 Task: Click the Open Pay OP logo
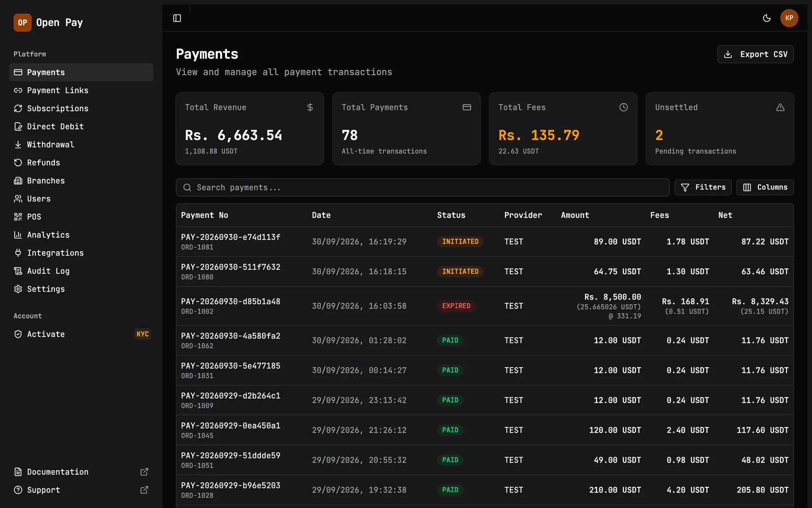point(23,23)
